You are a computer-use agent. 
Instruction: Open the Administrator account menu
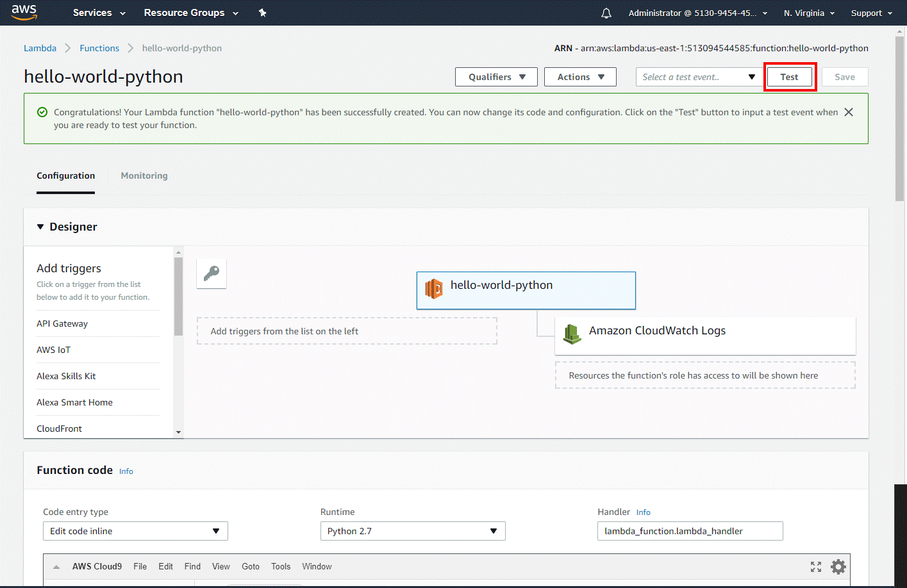(x=698, y=13)
